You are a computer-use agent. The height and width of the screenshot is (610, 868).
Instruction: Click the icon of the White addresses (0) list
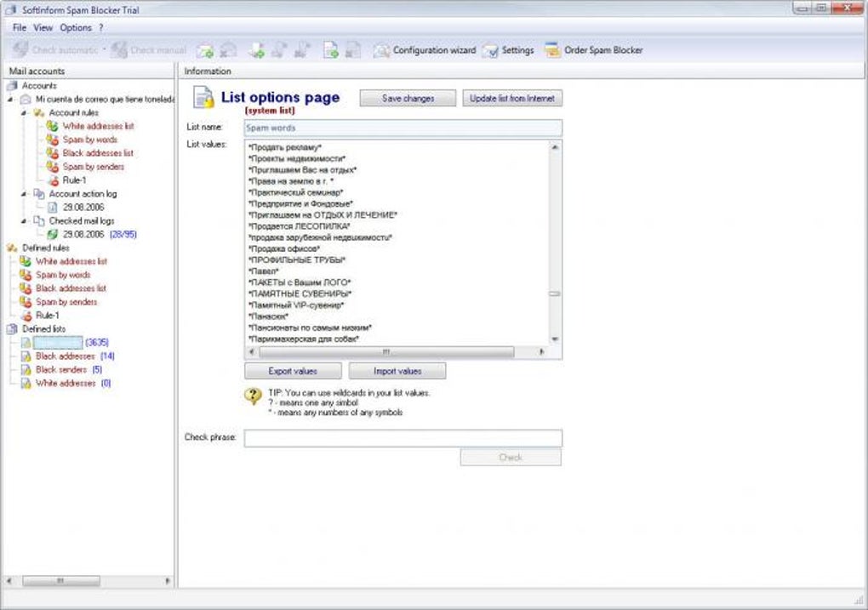(x=26, y=383)
